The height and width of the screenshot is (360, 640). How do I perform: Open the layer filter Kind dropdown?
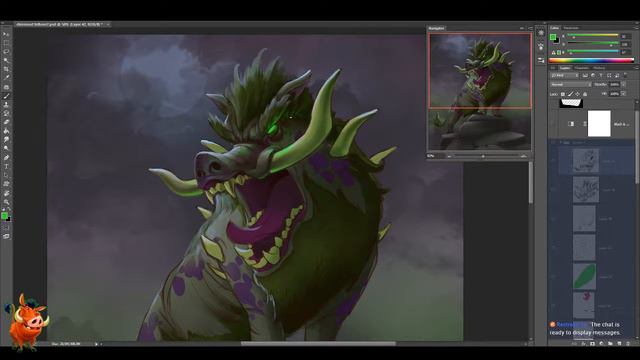(564, 76)
